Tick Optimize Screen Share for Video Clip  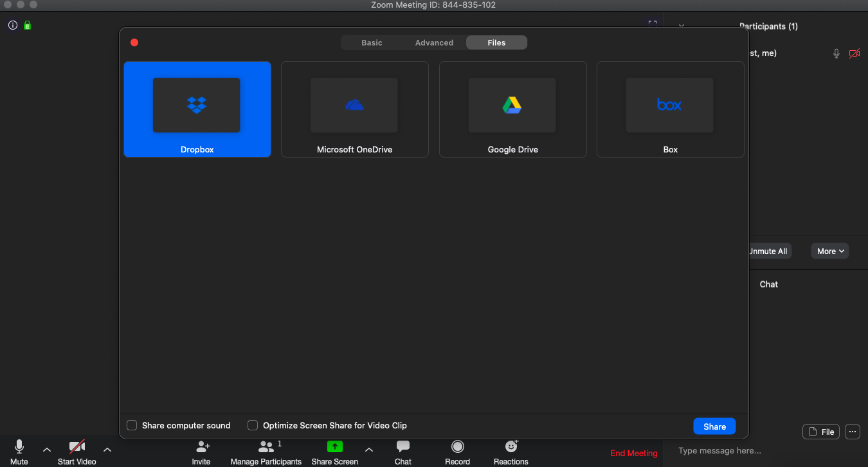tap(253, 425)
